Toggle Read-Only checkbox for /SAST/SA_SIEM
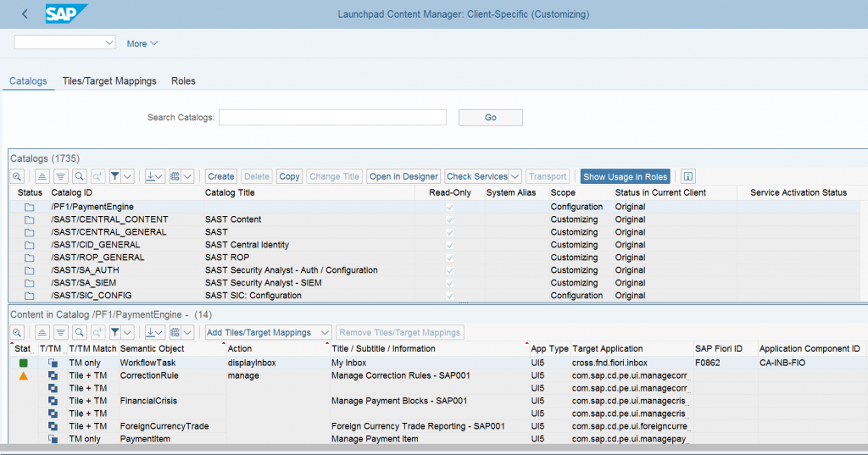The image size is (868, 455). (x=449, y=283)
